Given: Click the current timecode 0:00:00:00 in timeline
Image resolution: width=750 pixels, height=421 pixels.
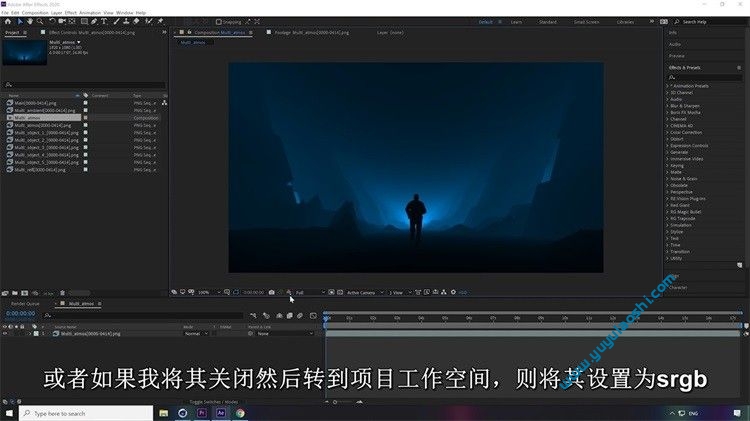Looking at the screenshot, I should click(21, 314).
